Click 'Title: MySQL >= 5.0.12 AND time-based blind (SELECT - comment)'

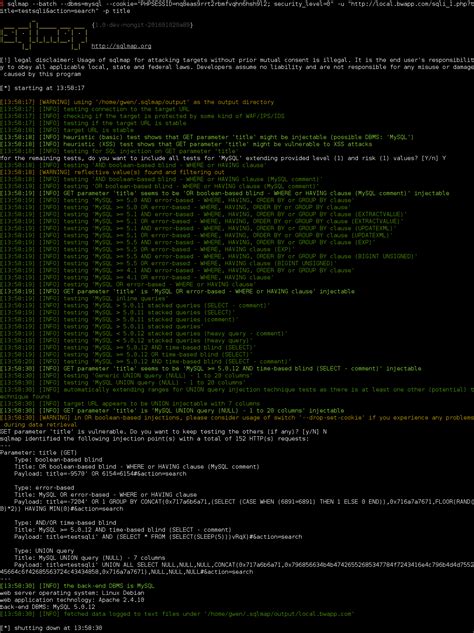[123, 530]
